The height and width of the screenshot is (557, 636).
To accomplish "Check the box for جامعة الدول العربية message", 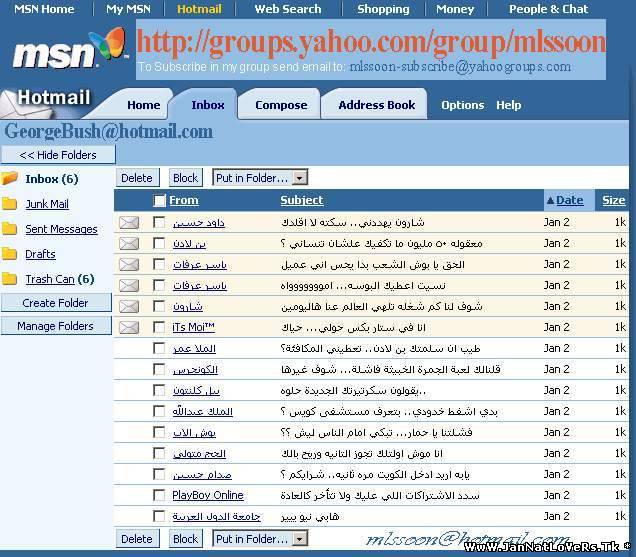I will pyautogui.click(x=159, y=516).
